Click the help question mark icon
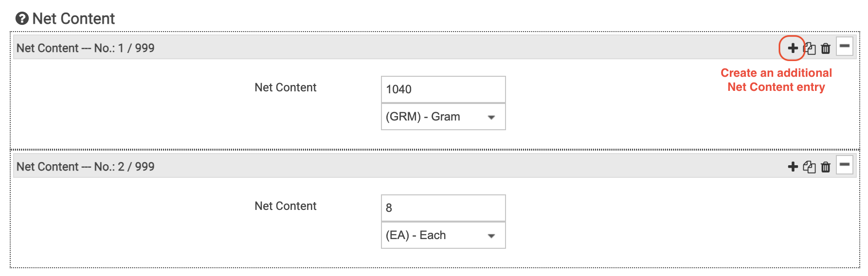 (x=22, y=18)
